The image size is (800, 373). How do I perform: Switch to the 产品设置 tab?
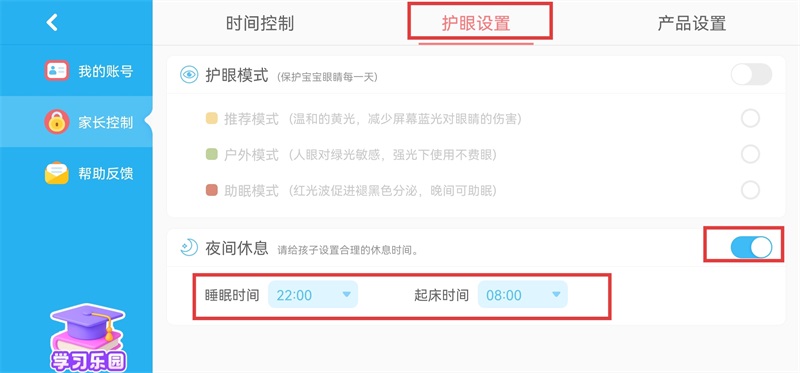692,23
